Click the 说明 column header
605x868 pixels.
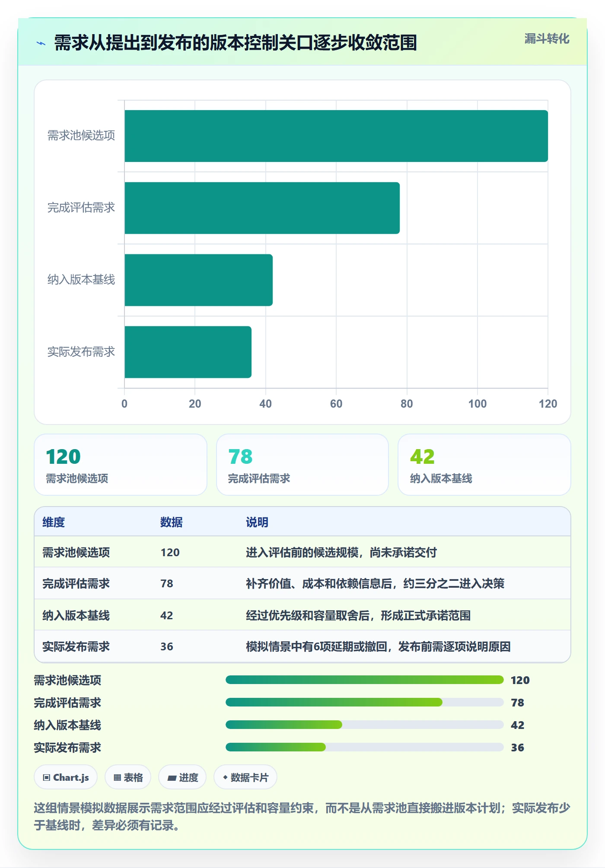pyautogui.click(x=257, y=522)
